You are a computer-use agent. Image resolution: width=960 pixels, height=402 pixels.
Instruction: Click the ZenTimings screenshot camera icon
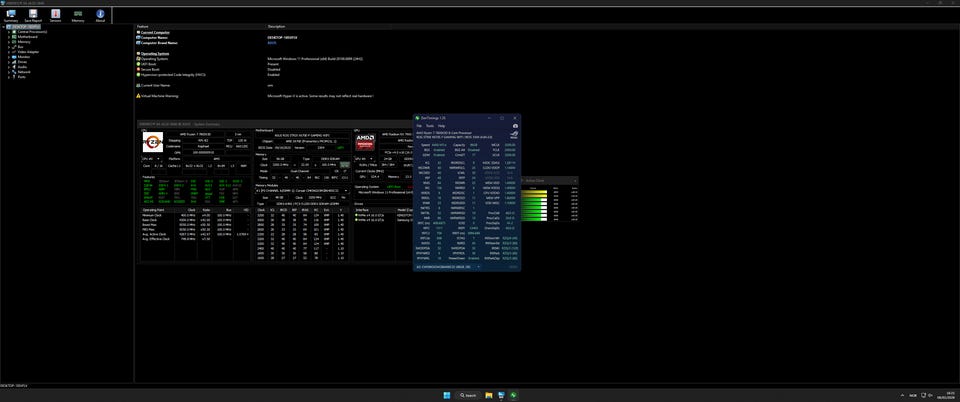[x=515, y=126]
